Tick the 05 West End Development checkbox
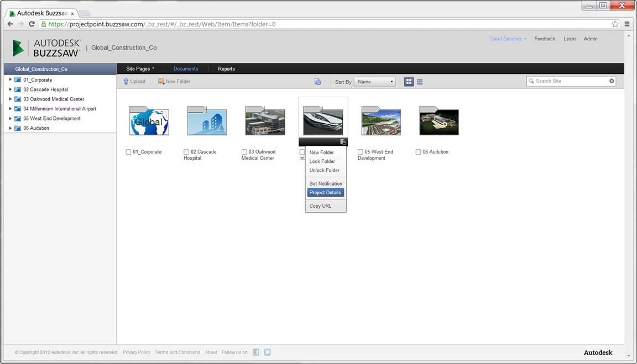The image size is (637, 364). point(361,152)
